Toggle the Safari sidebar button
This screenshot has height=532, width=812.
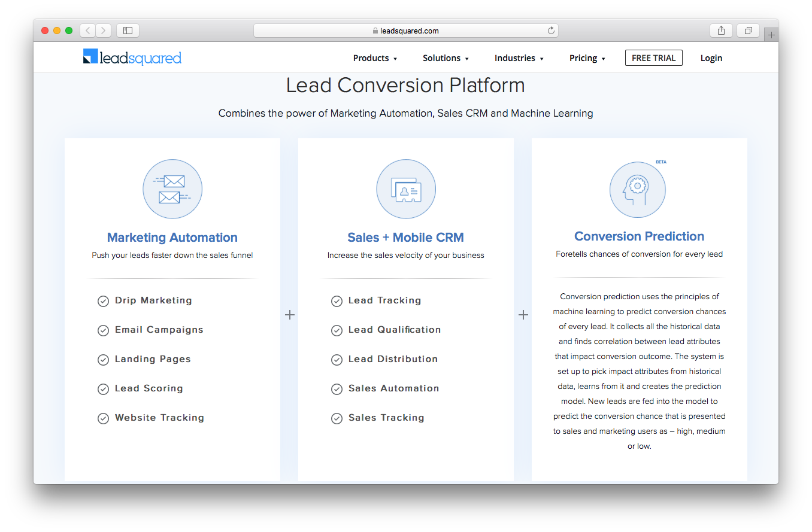[128, 31]
